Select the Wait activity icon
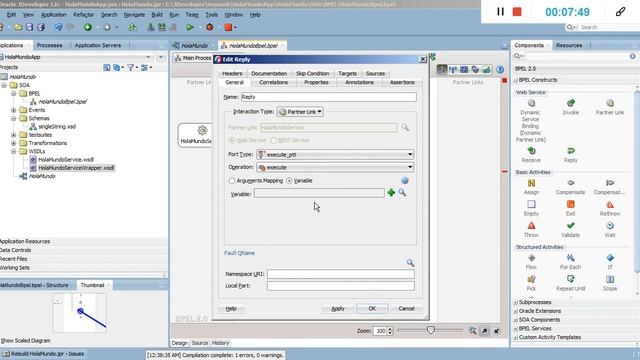 tap(610, 225)
